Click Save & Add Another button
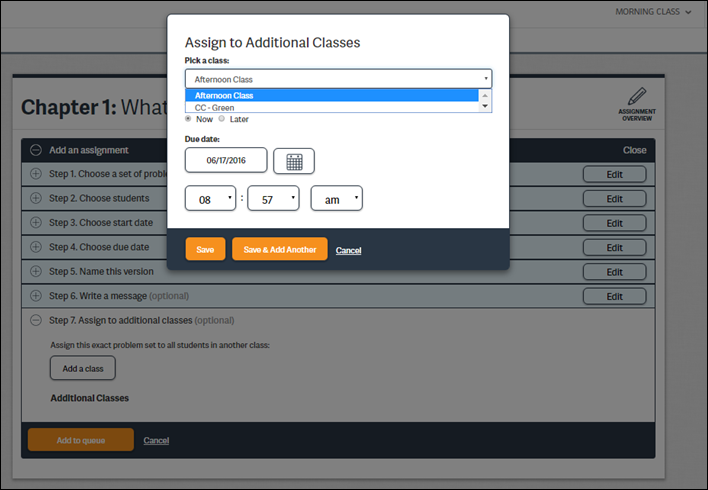The image size is (708, 490). coord(279,249)
